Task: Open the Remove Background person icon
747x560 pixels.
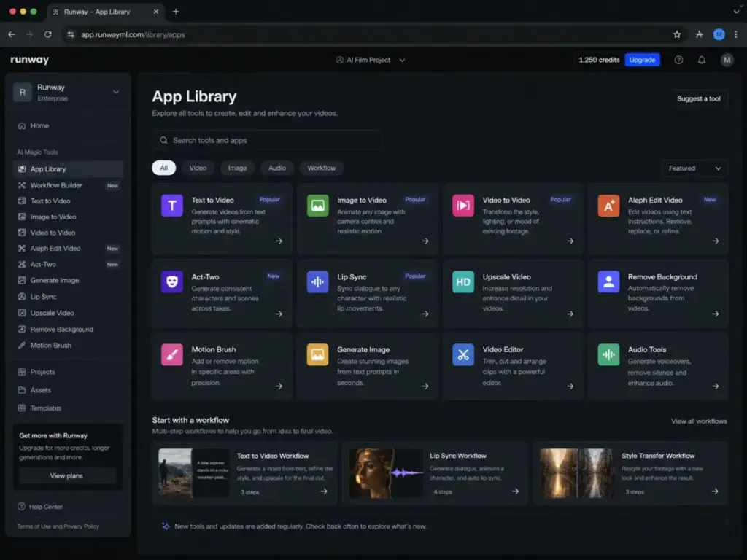Action: [608, 282]
